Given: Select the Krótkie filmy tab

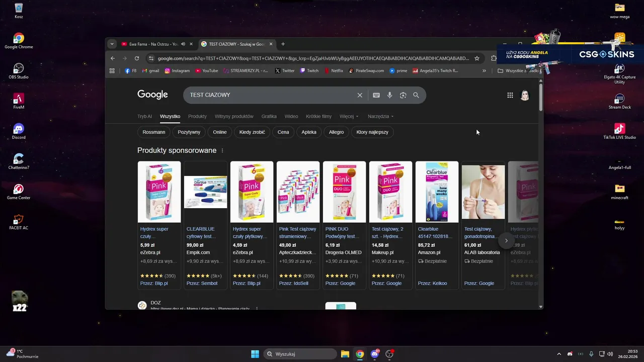Looking at the screenshot, I should pos(318,116).
